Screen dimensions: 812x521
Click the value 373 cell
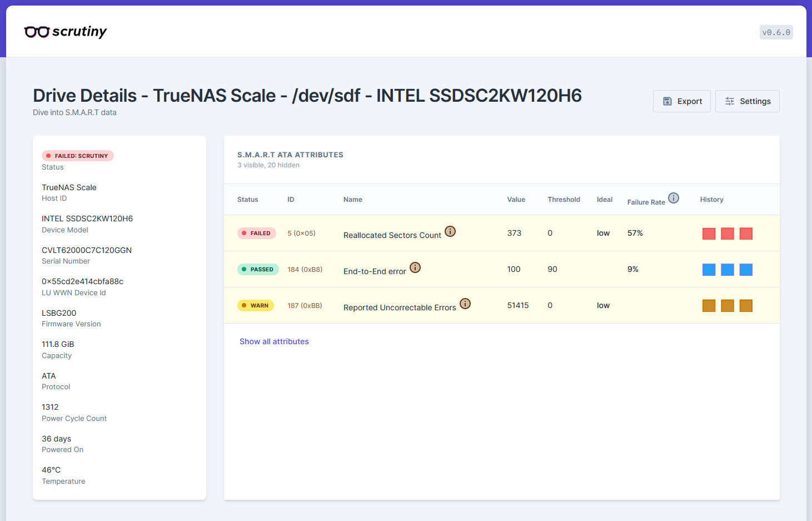[x=514, y=233]
